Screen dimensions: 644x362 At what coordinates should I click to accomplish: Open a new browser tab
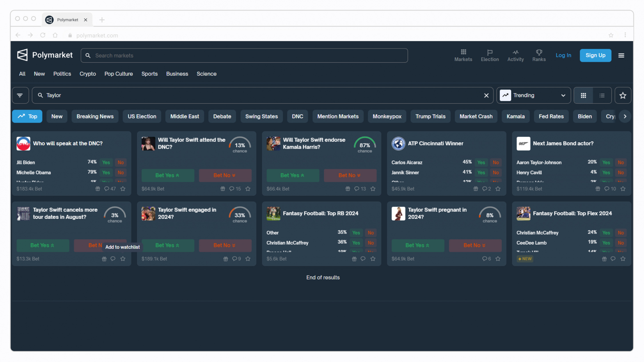tap(102, 20)
